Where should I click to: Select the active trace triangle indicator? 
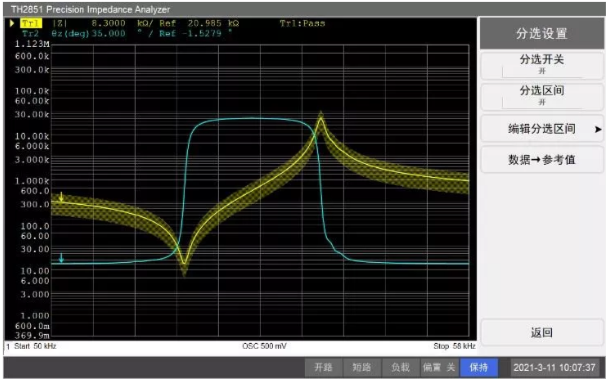12,23
